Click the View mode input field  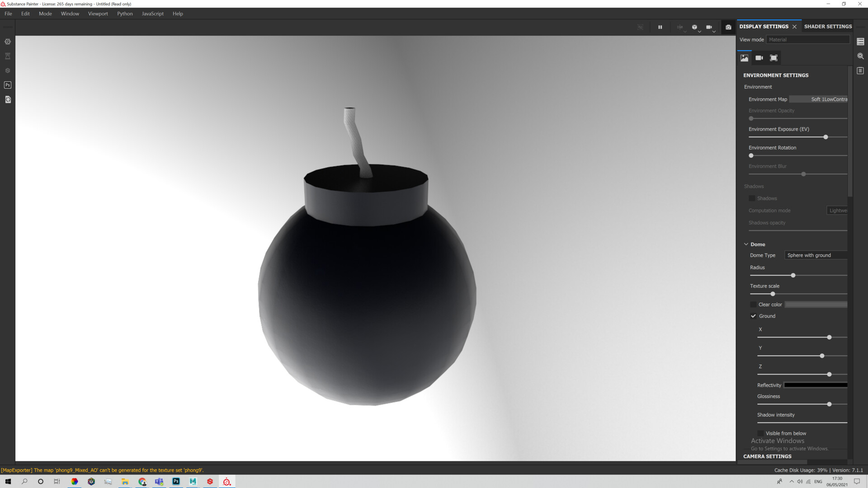pos(808,39)
